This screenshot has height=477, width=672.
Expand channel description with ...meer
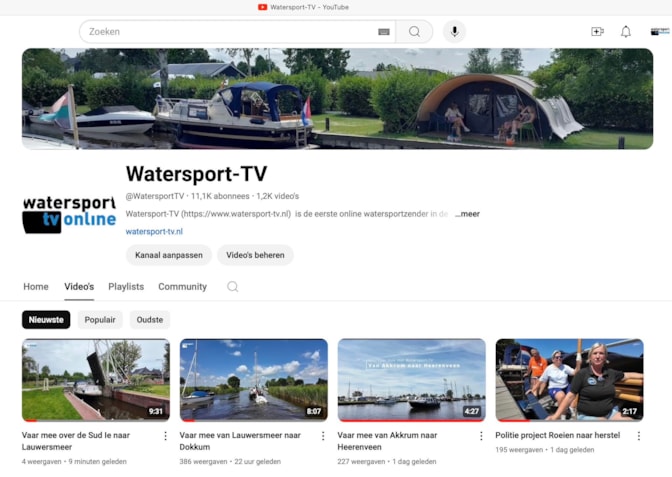pos(467,214)
